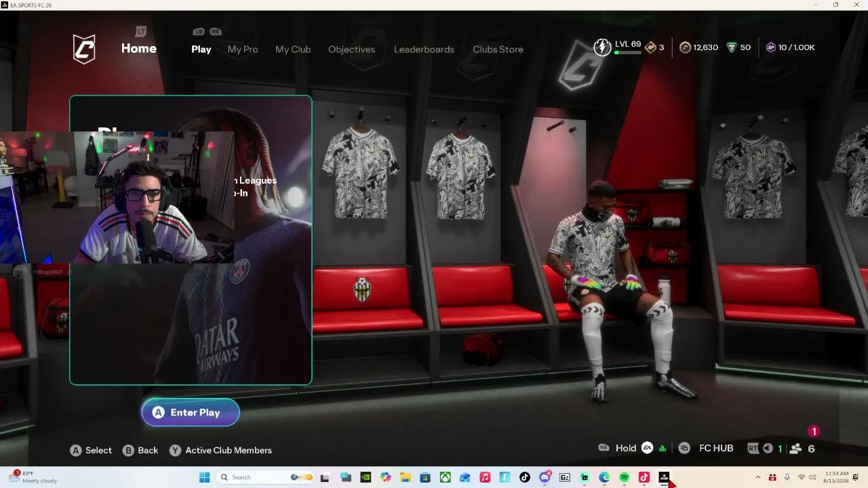Click the B Back prompt

(x=140, y=450)
